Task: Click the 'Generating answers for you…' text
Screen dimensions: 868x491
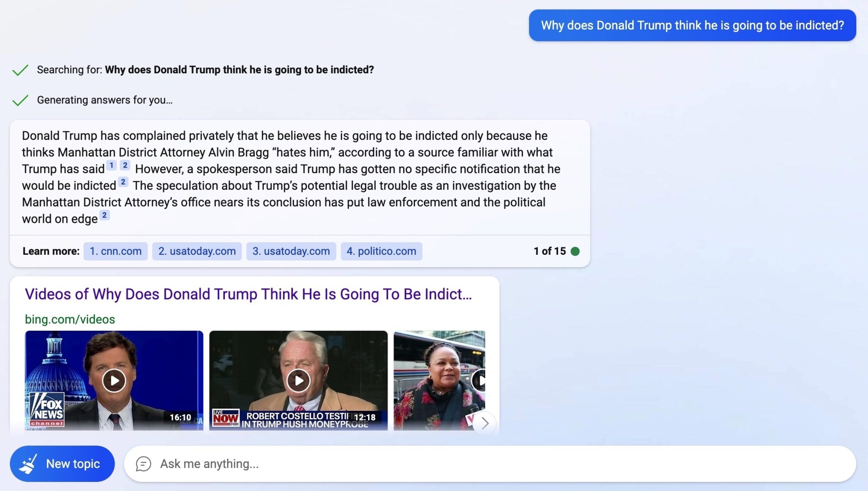Action: (105, 100)
